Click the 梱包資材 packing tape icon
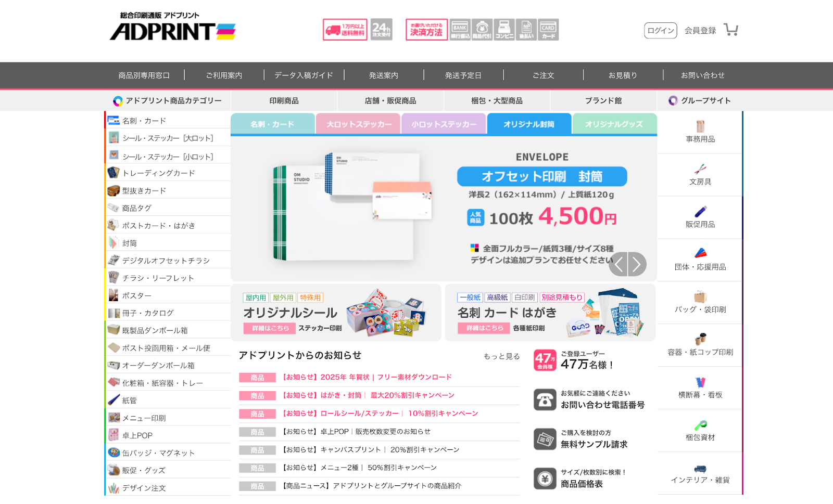 pyautogui.click(x=700, y=425)
